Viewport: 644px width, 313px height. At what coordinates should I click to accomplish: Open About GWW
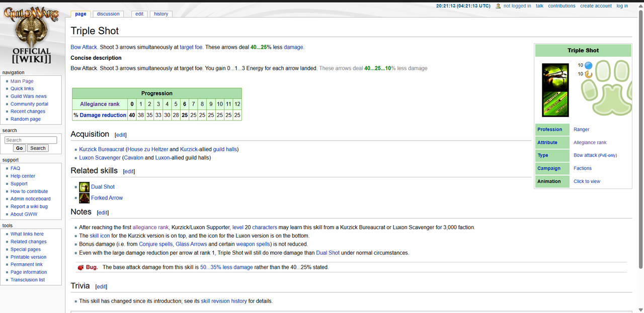(24, 214)
